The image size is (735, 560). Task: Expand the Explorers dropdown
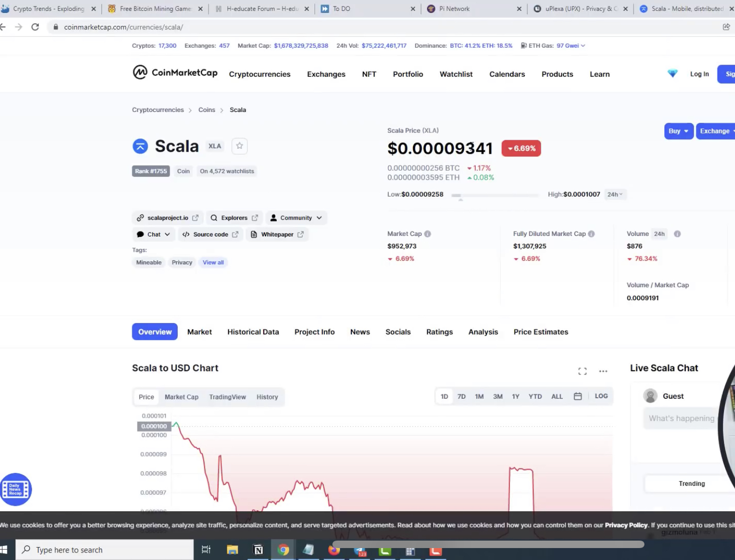point(234,218)
